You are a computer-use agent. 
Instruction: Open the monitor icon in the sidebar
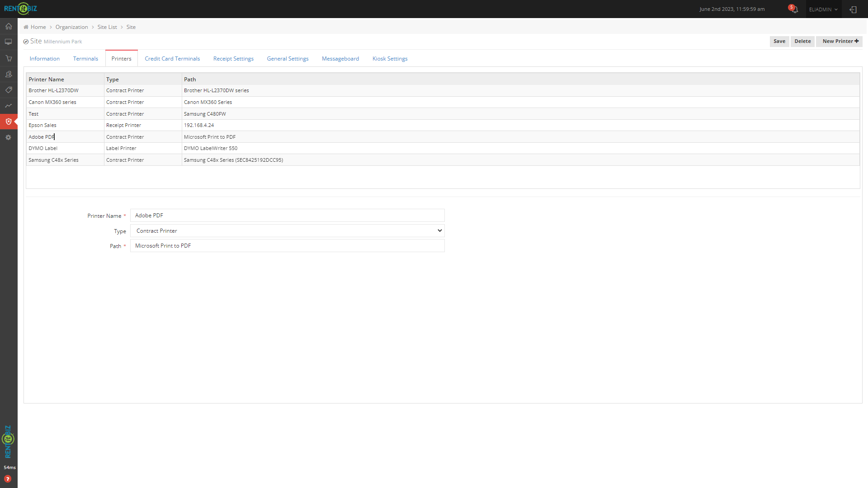(x=9, y=42)
